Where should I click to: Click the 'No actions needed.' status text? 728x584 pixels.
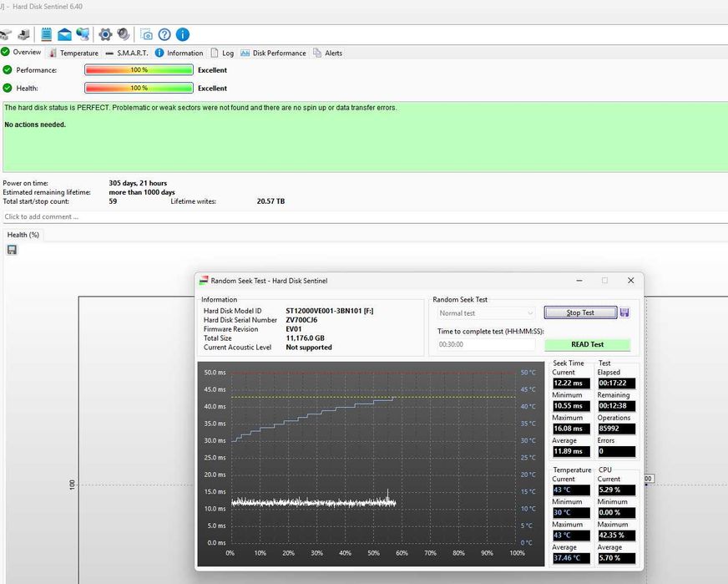click(35, 124)
